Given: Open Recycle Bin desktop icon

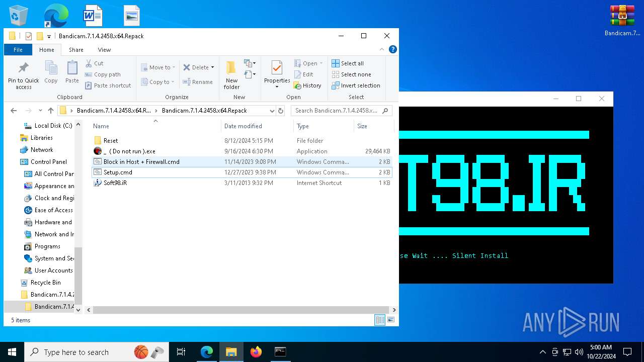Looking at the screenshot, I should tap(19, 15).
